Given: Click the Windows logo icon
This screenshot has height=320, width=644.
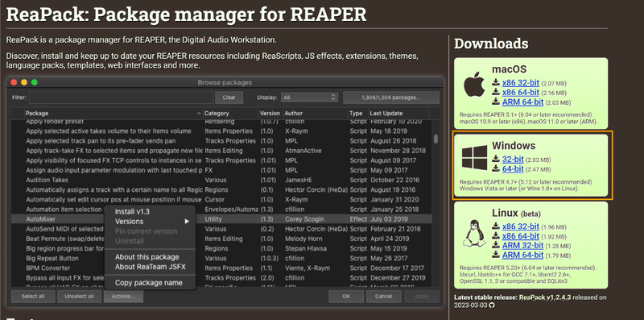Looking at the screenshot, I should (x=475, y=157).
